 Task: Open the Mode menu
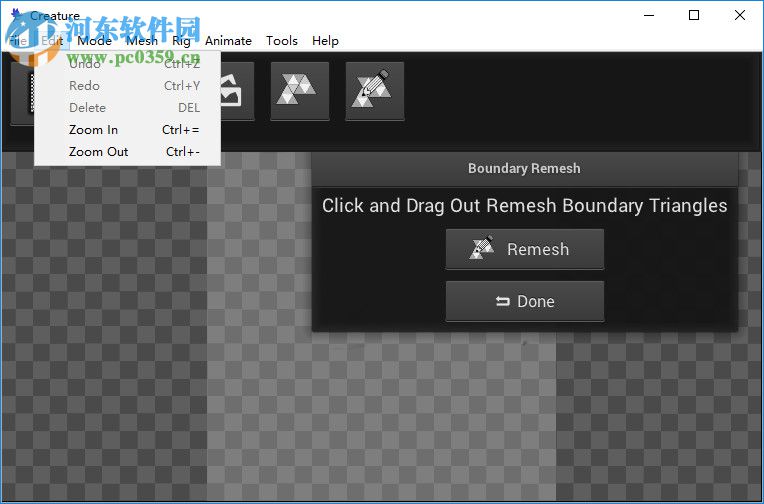[95, 41]
